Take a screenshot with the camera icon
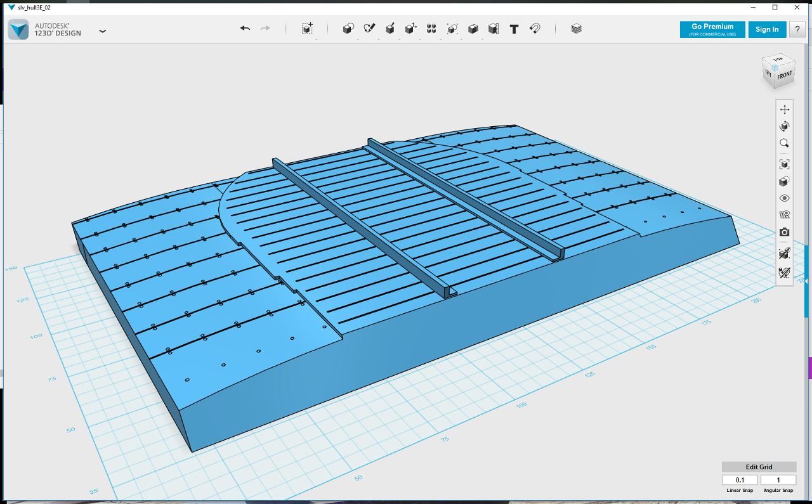 click(785, 232)
